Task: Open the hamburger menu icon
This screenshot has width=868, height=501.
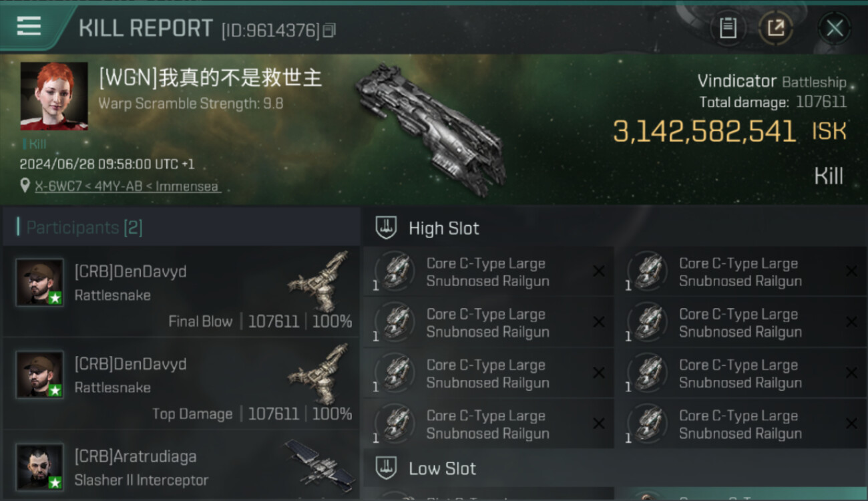Action: 29,26
